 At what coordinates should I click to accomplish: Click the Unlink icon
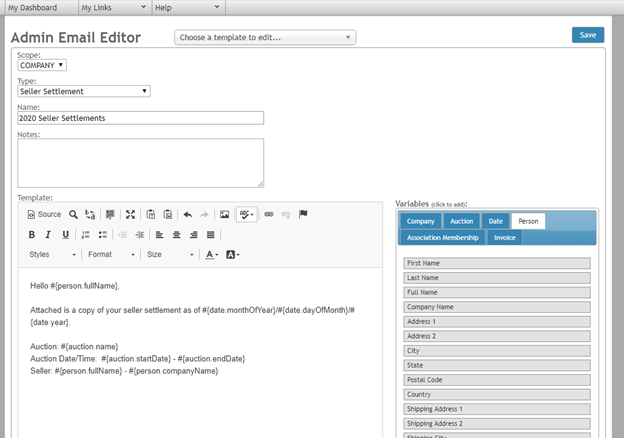pos(286,214)
